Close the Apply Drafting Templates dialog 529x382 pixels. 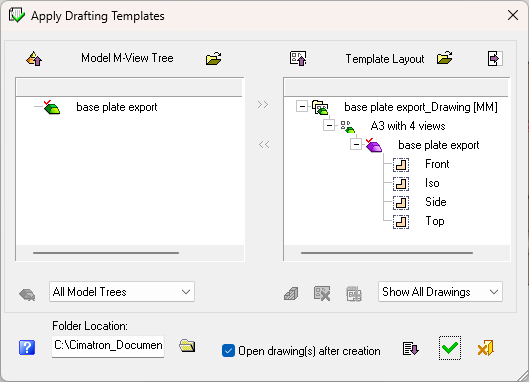tap(513, 15)
